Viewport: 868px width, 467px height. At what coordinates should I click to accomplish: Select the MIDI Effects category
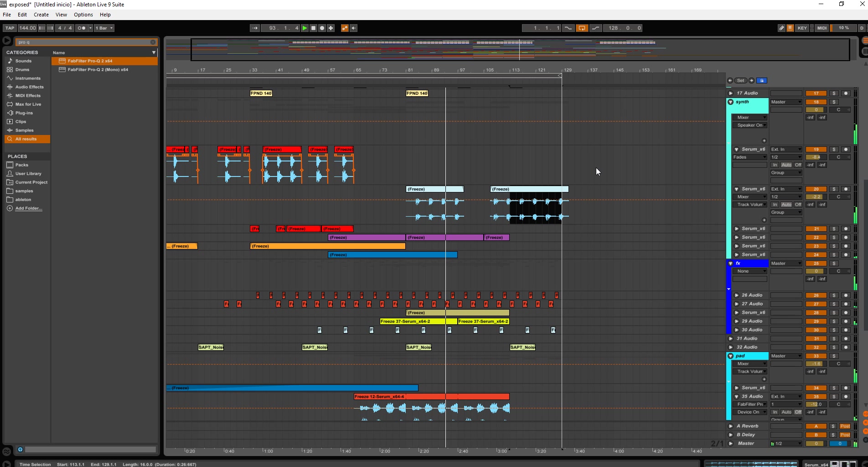pos(28,96)
